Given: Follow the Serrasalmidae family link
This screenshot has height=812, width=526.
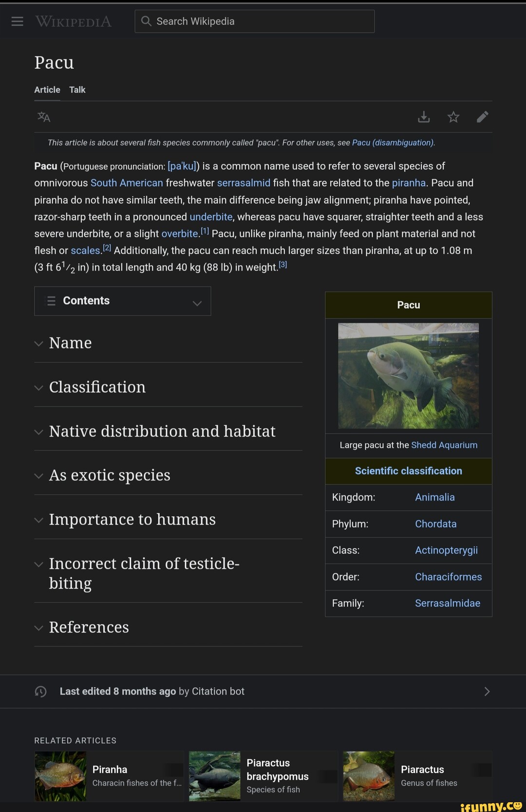Looking at the screenshot, I should pyautogui.click(x=447, y=603).
